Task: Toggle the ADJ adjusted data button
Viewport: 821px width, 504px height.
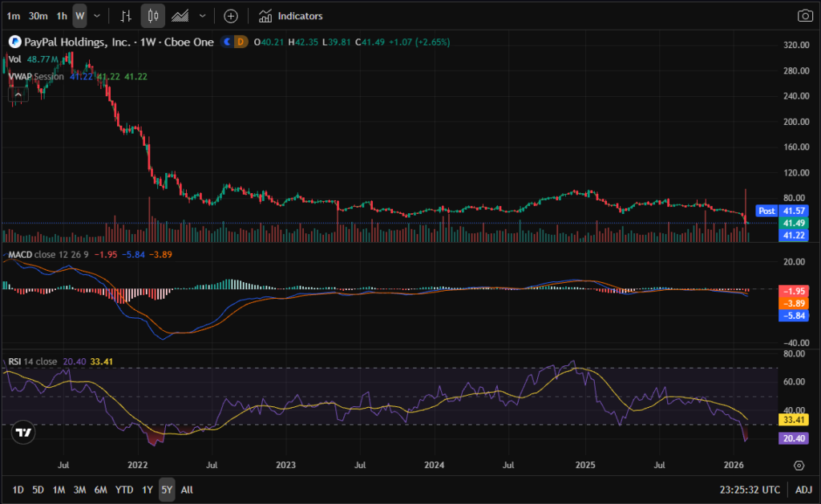Action: click(803, 490)
